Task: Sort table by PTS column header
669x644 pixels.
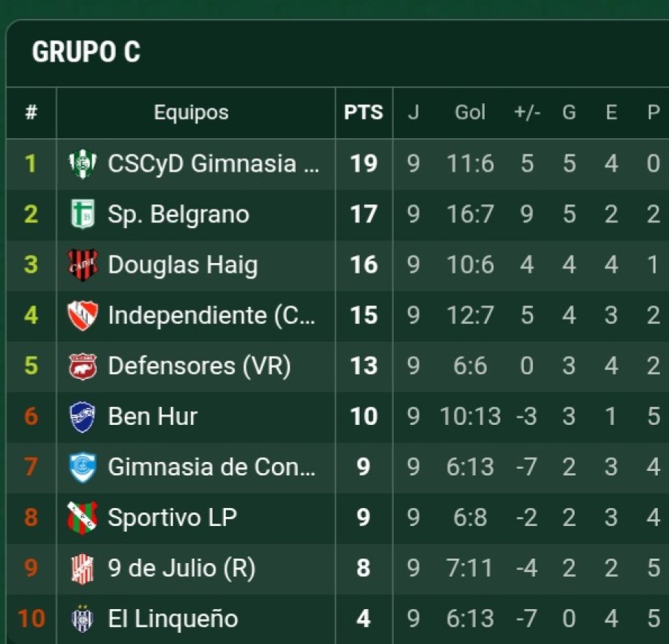Action: [x=363, y=113]
